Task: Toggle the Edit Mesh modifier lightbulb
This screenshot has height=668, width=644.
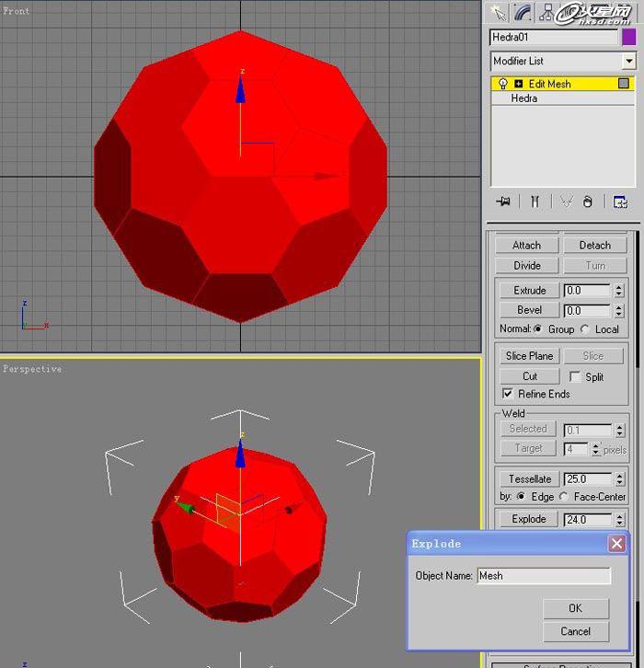Action: (x=503, y=84)
